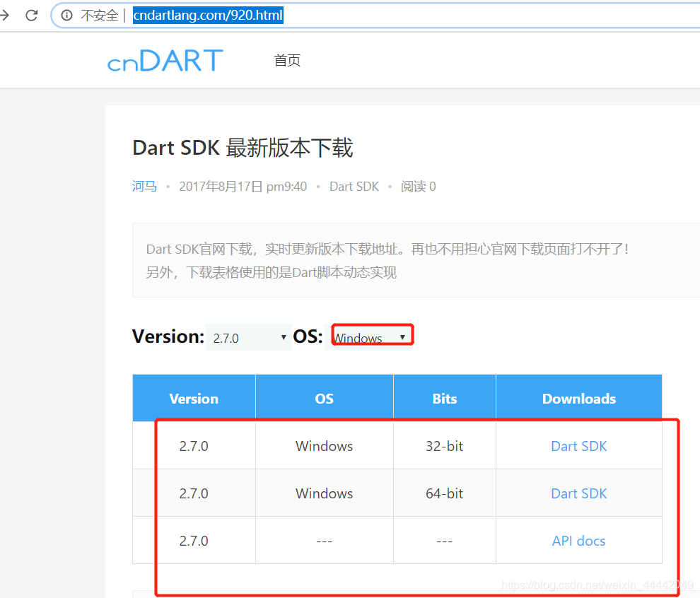Open author 河马 profile link
Screen dimensions: 700x598
coord(144,186)
